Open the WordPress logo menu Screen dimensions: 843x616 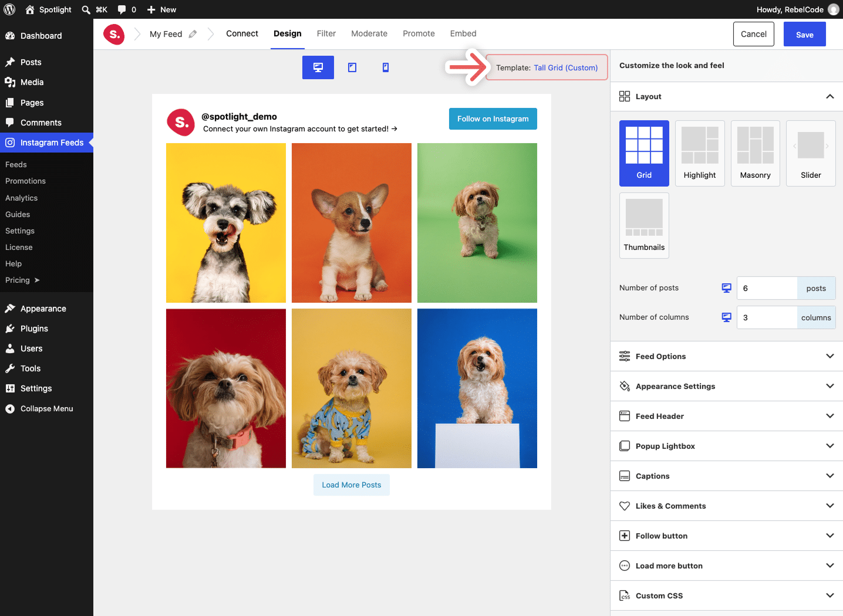(9, 9)
